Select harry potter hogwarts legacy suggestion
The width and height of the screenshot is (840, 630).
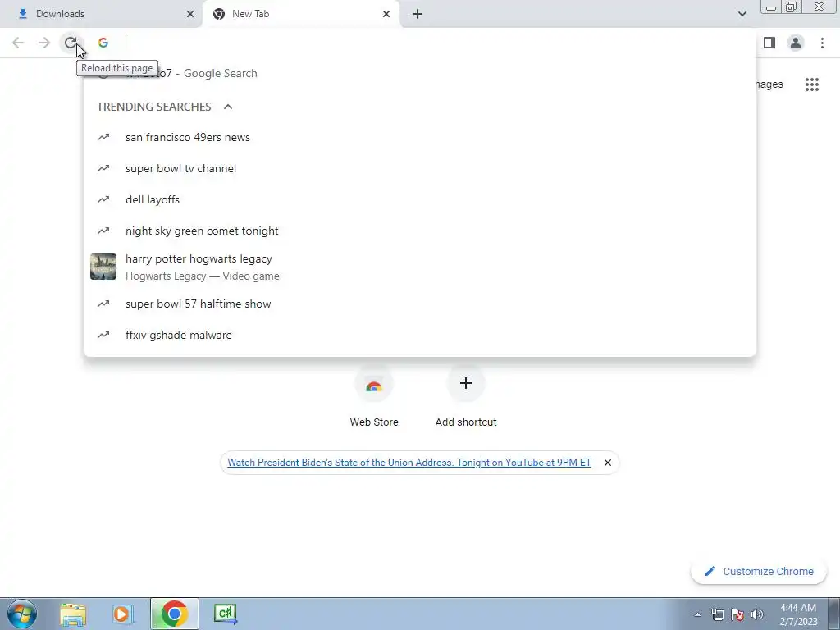pos(420,267)
